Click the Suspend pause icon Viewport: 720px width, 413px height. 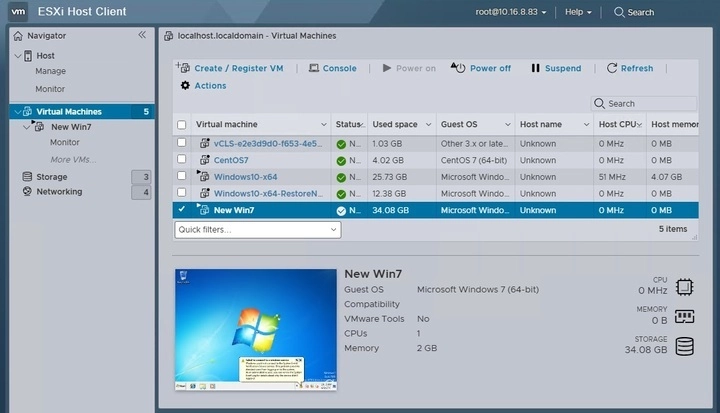click(535, 68)
